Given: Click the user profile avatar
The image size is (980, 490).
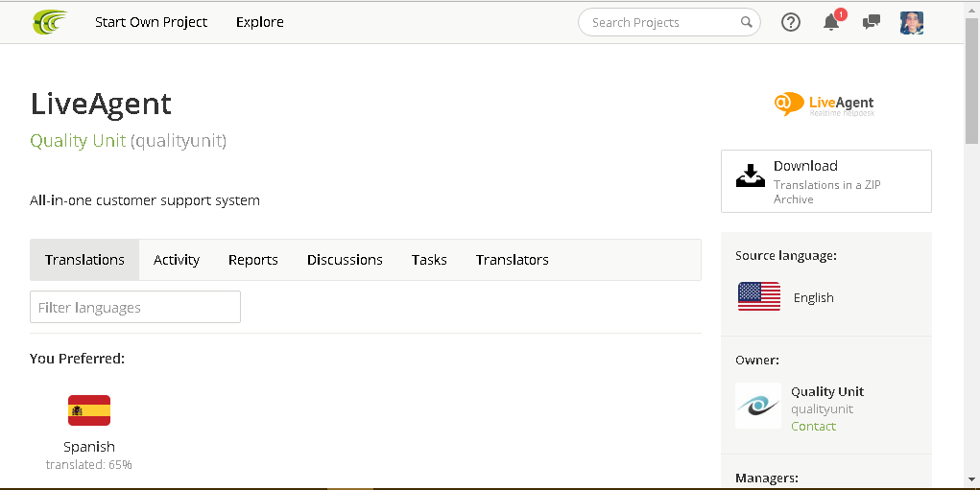Looking at the screenshot, I should click(912, 22).
